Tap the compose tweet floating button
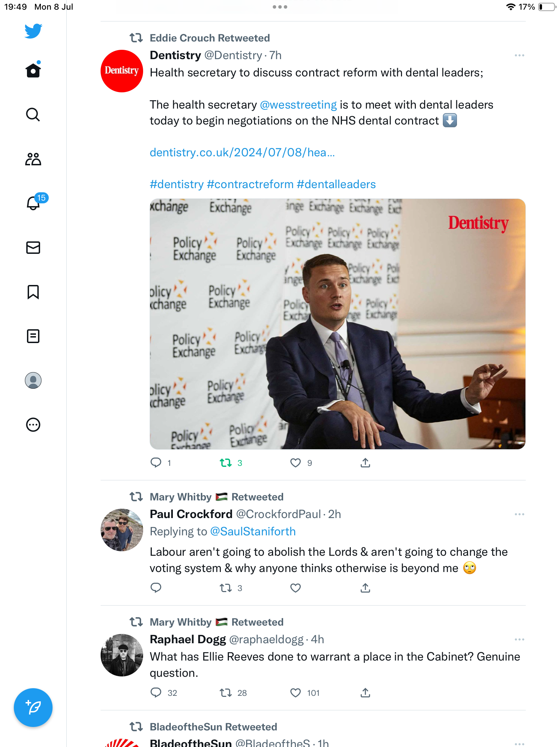The image size is (560, 747). click(33, 708)
